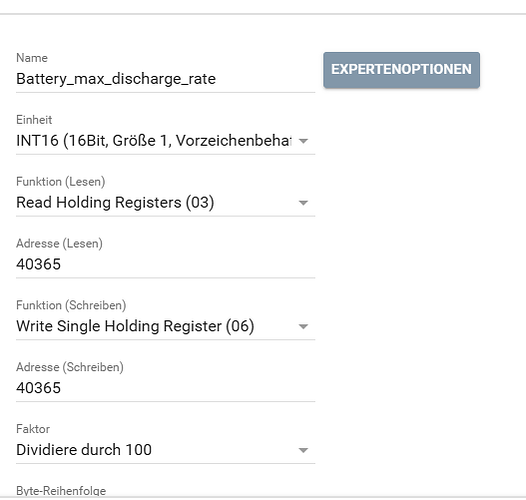Click the Einheit field label

(34, 120)
